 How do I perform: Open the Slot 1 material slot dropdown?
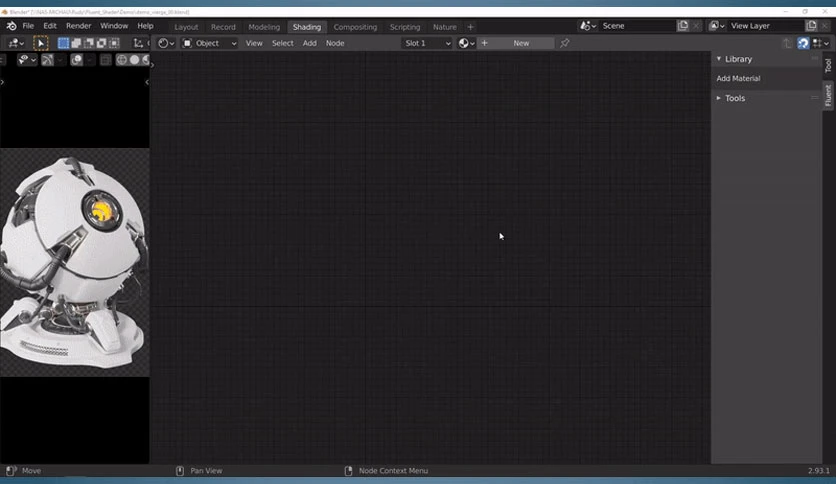tap(427, 43)
